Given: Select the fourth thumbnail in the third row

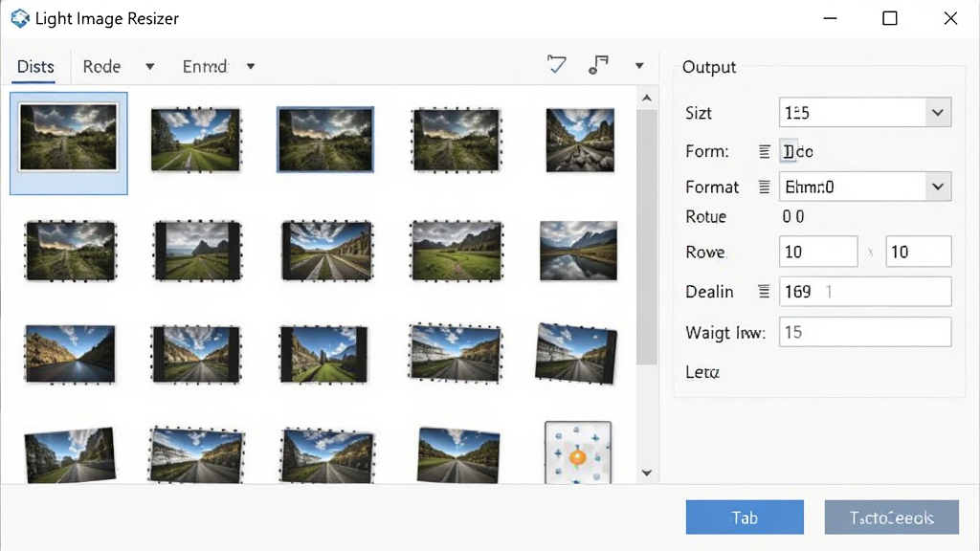Looking at the screenshot, I should coord(456,352).
